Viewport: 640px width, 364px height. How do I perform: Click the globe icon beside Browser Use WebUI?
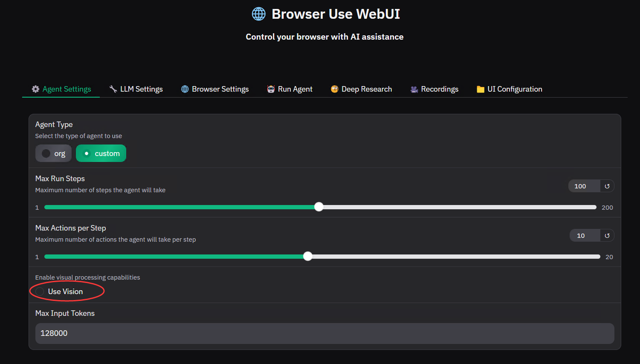point(258,14)
